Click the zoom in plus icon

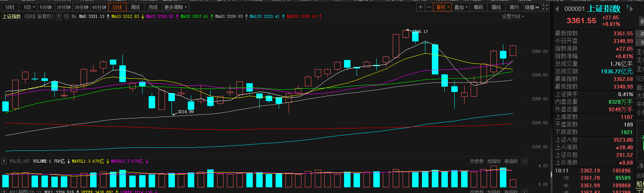(x=420, y=7)
